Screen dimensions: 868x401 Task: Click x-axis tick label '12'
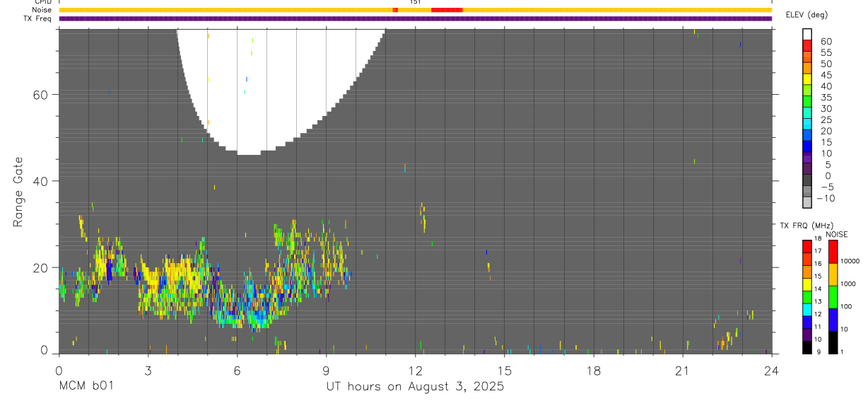coord(415,371)
